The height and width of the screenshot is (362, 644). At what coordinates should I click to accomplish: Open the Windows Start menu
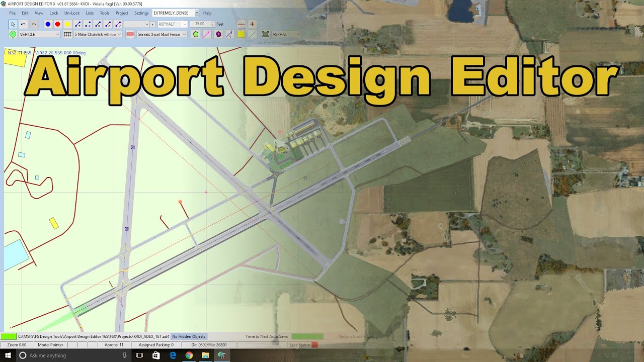[x=9, y=355]
